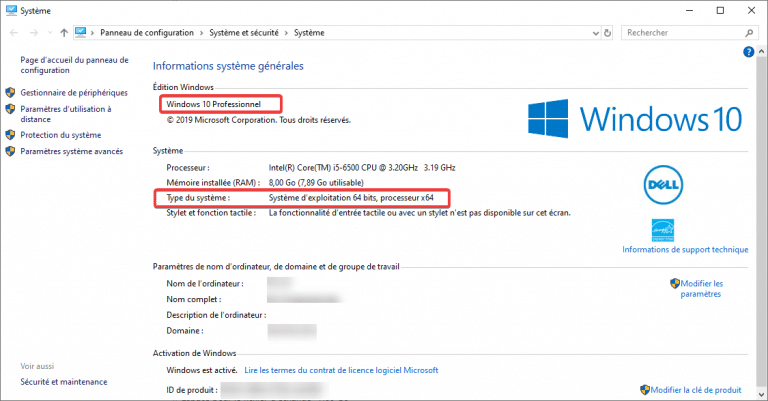Click the shield icon next to Protection du système
The width and height of the screenshot is (768, 401).
point(10,134)
